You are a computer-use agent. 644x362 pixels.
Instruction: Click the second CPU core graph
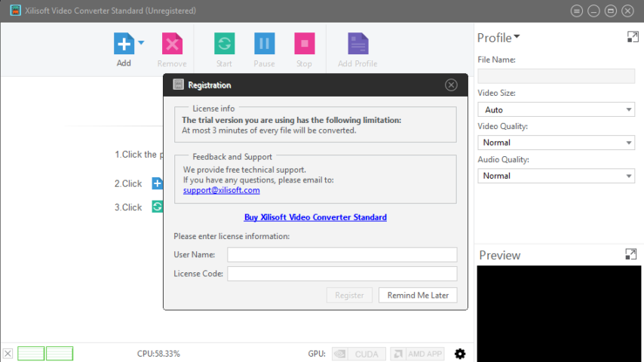(x=60, y=354)
